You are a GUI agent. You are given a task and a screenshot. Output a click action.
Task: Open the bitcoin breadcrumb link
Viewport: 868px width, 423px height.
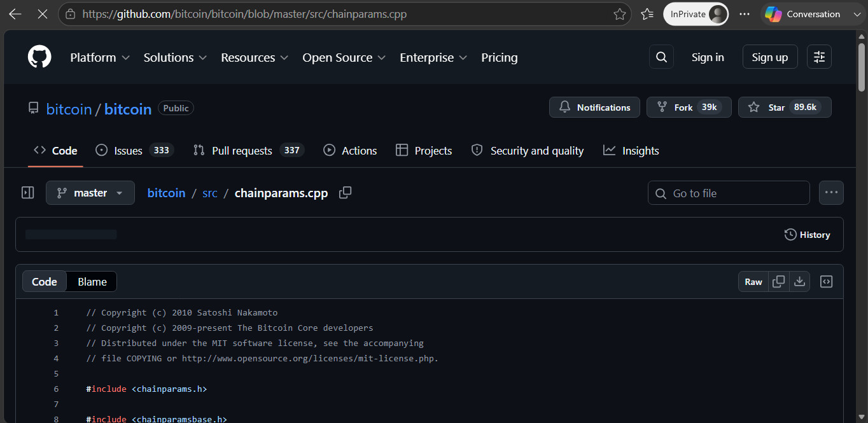(x=166, y=193)
